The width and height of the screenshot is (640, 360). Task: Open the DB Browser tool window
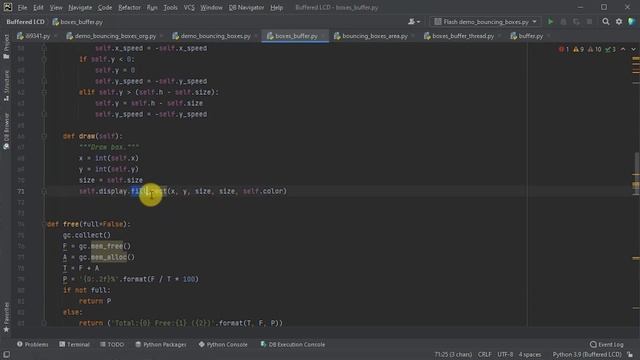[6, 131]
